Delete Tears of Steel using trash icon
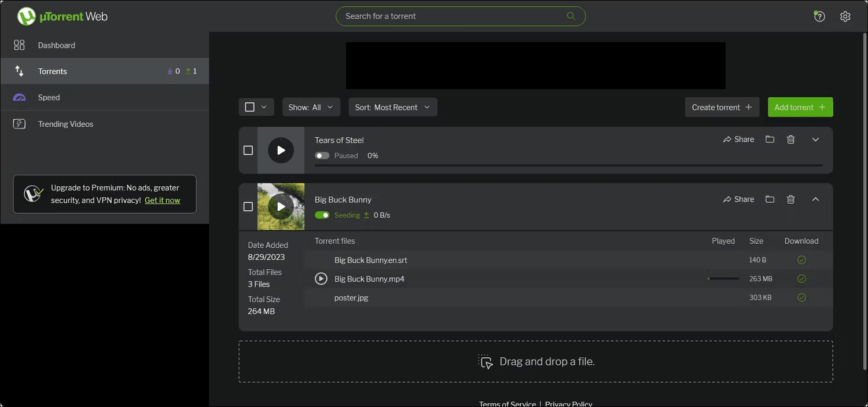The height and width of the screenshot is (407, 868). (791, 140)
